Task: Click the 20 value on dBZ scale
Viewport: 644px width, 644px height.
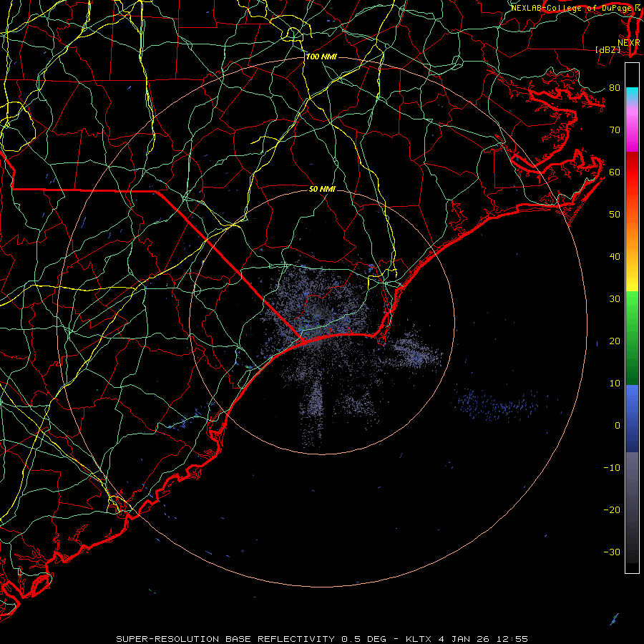Action: (x=615, y=341)
